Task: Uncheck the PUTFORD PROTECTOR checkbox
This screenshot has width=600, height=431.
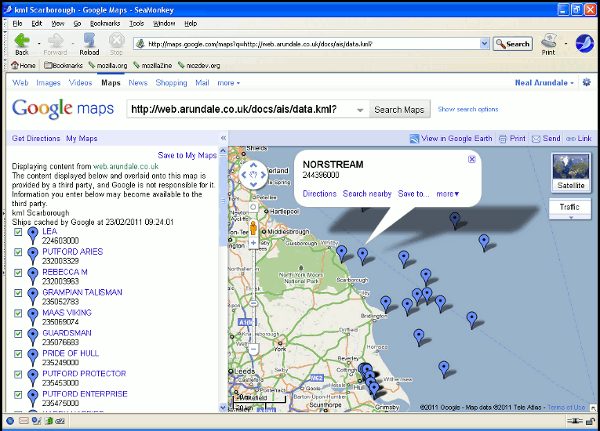Action: pyautogui.click(x=18, y=374)
